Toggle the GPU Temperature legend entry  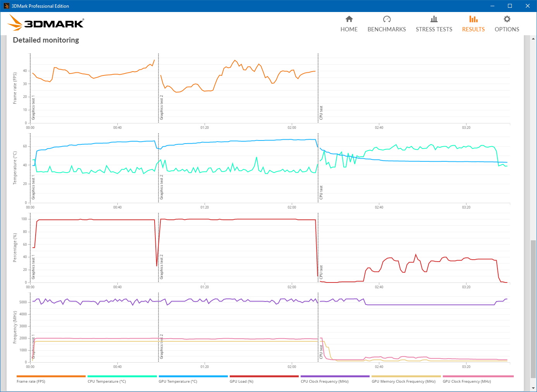[x=178, y=382]
